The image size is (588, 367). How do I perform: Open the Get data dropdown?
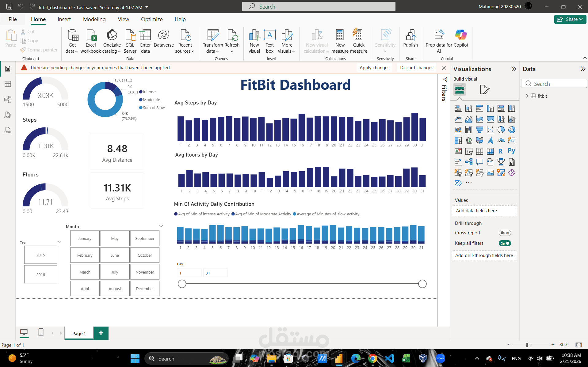[x=72, y=48]
